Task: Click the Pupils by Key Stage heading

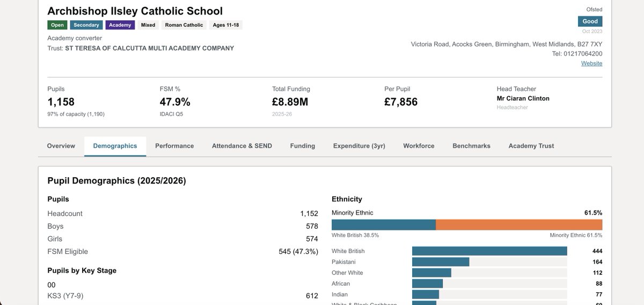Action: [x=82, y=271]
